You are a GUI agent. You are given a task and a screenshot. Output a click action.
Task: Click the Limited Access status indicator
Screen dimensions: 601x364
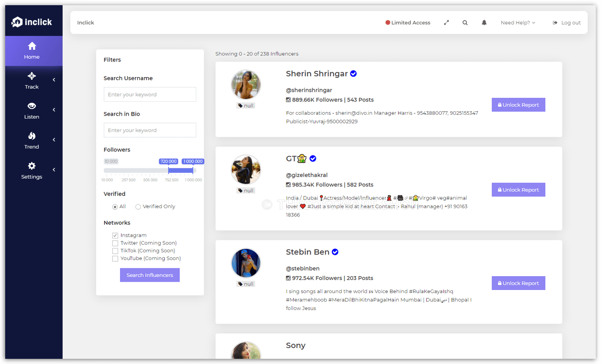(407, 23)
